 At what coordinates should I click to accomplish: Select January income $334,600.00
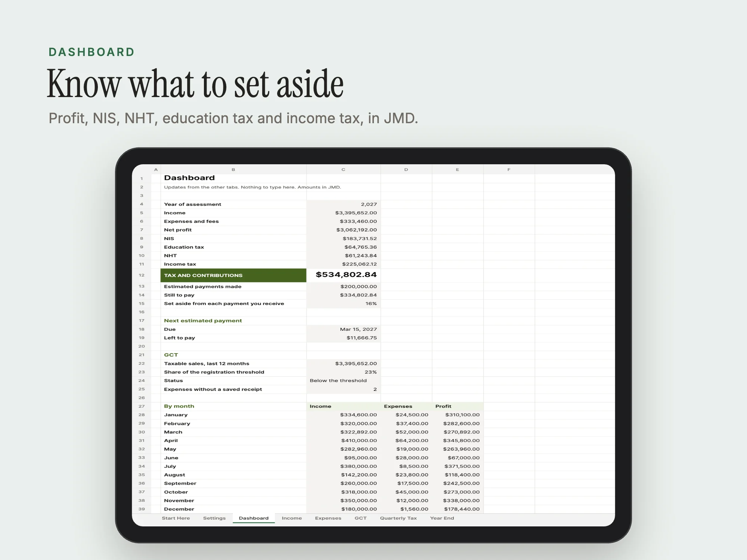point(344,415)
